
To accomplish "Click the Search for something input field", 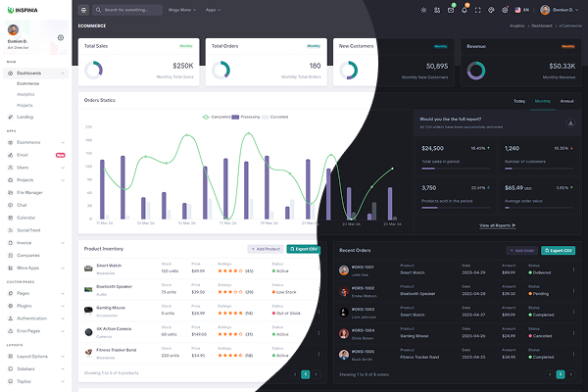I will (x=132, y=10).
